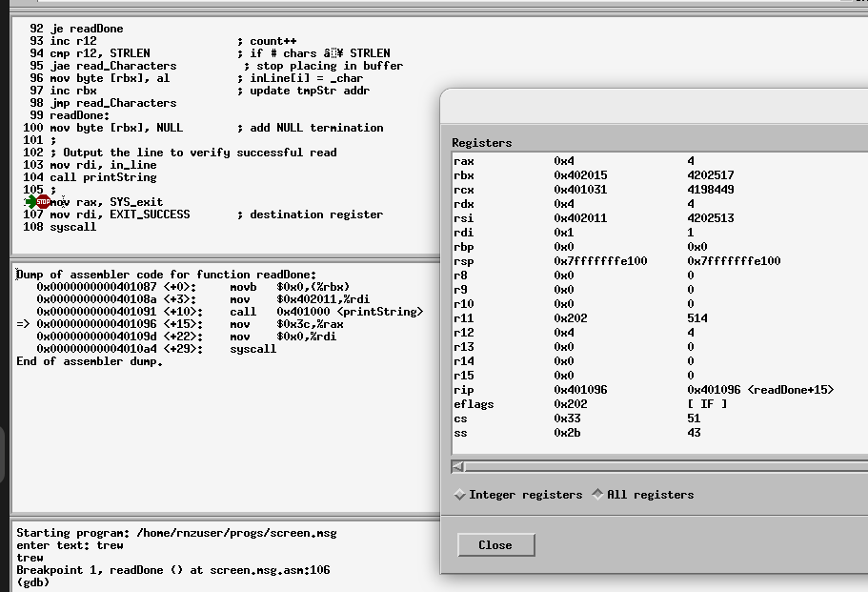
Task: Click the comment 'Output the line to verify successful read'
Action: tap(200, 153)
